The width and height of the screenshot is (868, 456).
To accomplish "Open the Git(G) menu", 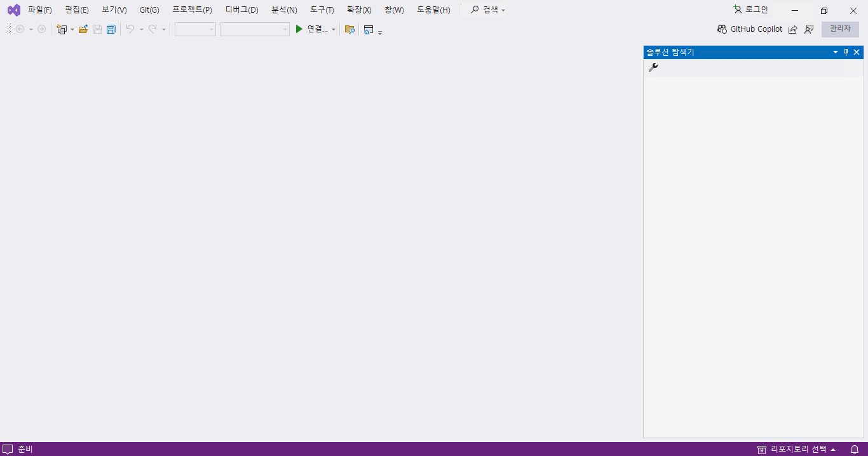I will pos(149,10).
